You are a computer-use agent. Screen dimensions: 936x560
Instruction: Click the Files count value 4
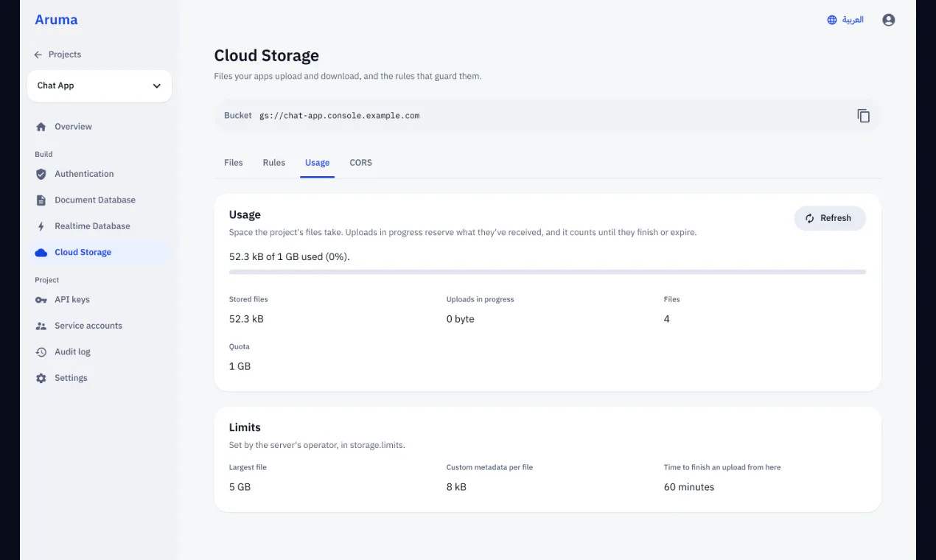(667, 319)
